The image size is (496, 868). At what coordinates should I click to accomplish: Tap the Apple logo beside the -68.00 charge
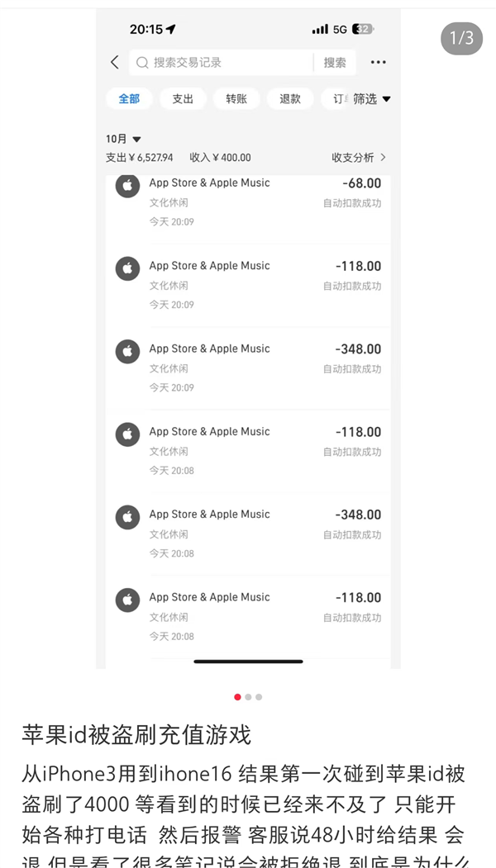pyautogui.click(x=127, y=186)
